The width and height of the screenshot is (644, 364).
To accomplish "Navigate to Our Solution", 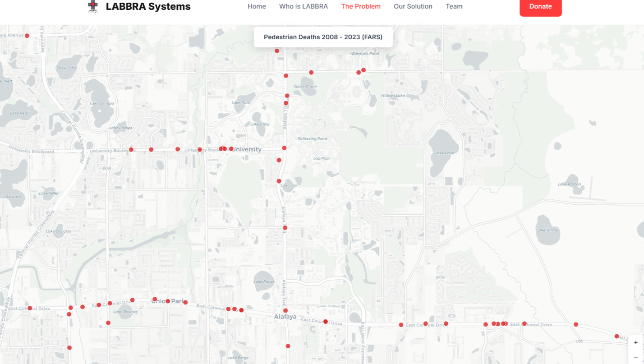I will 413,6.
